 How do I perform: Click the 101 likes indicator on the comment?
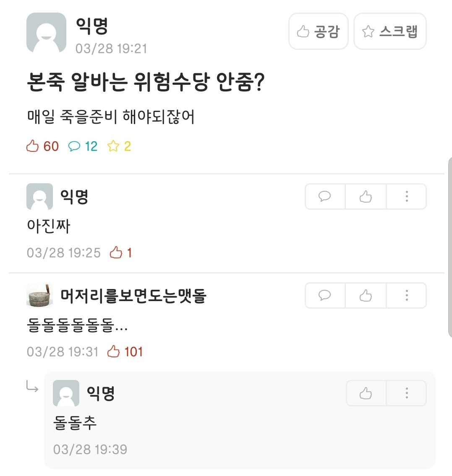coord(125,351)
